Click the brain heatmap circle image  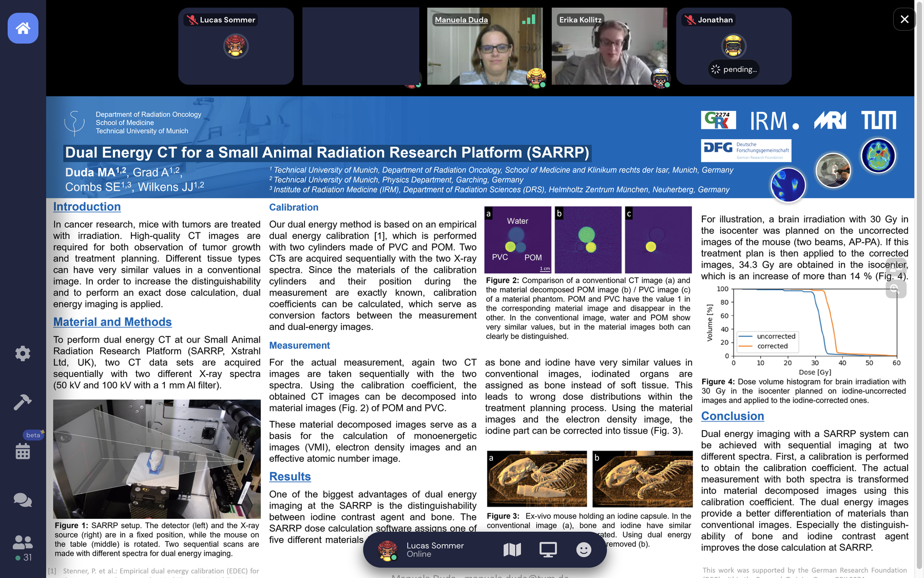point(878,156)
